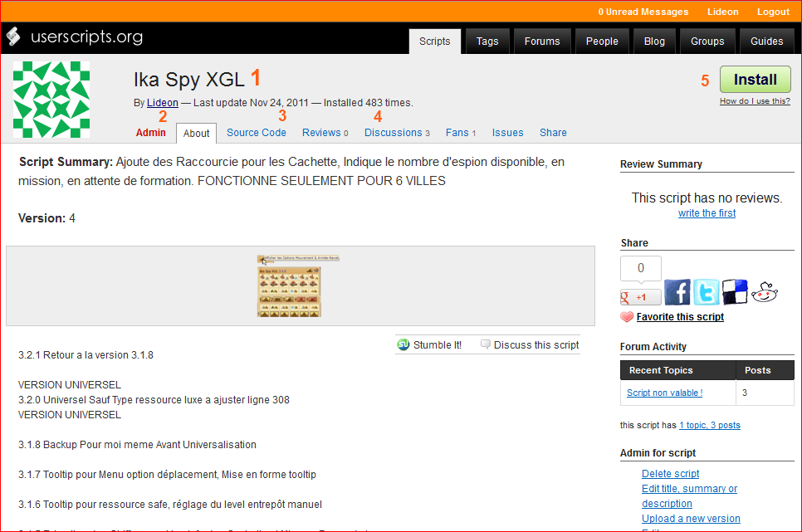Share script on Facebook icon
The height and width of the screenshot is (532, 802).
coord(677,292)
